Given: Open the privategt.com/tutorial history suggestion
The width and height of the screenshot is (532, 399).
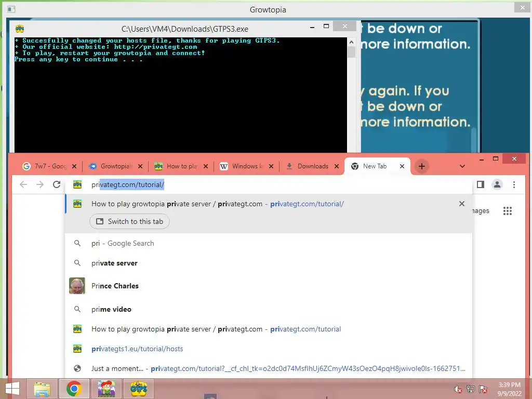Looking at the screenshot, I should pyautogui.click(x=269, y=329).
